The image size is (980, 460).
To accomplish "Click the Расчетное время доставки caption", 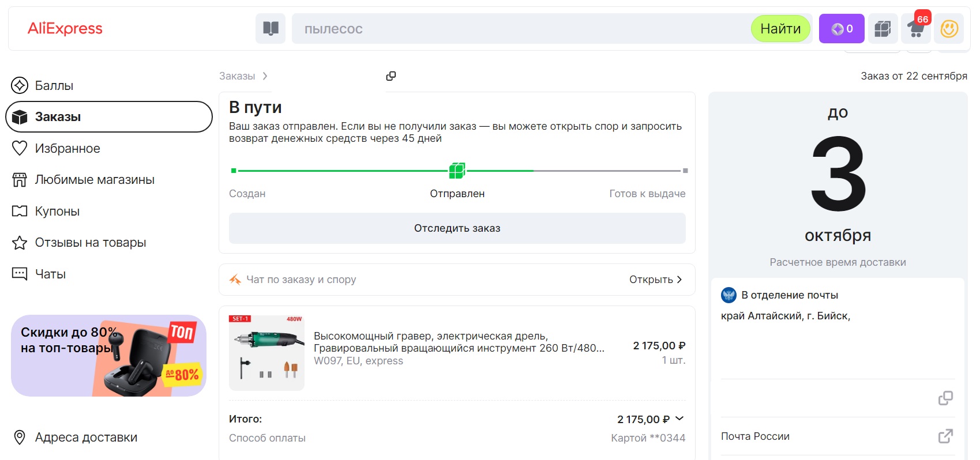I will click(x=838, y=262).
